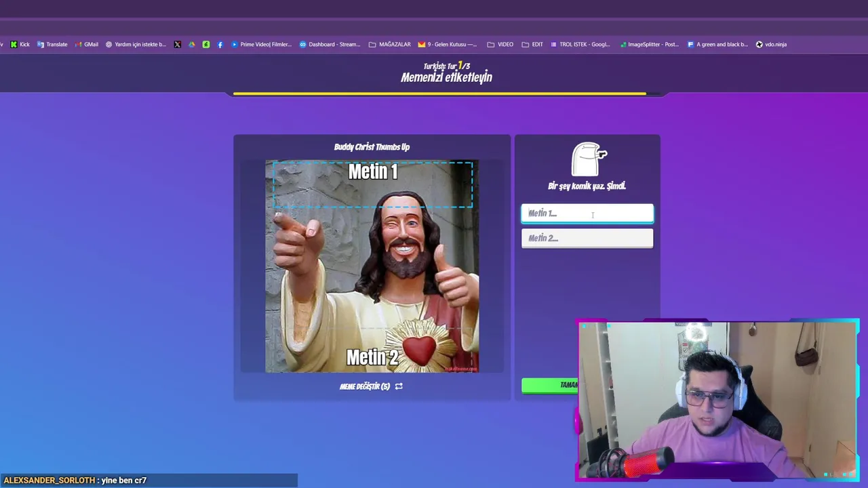The height and width of the screenshot is (488, 868).
Task: Expand the MAĞAZALAR bookmark folder
Action: 390,44
